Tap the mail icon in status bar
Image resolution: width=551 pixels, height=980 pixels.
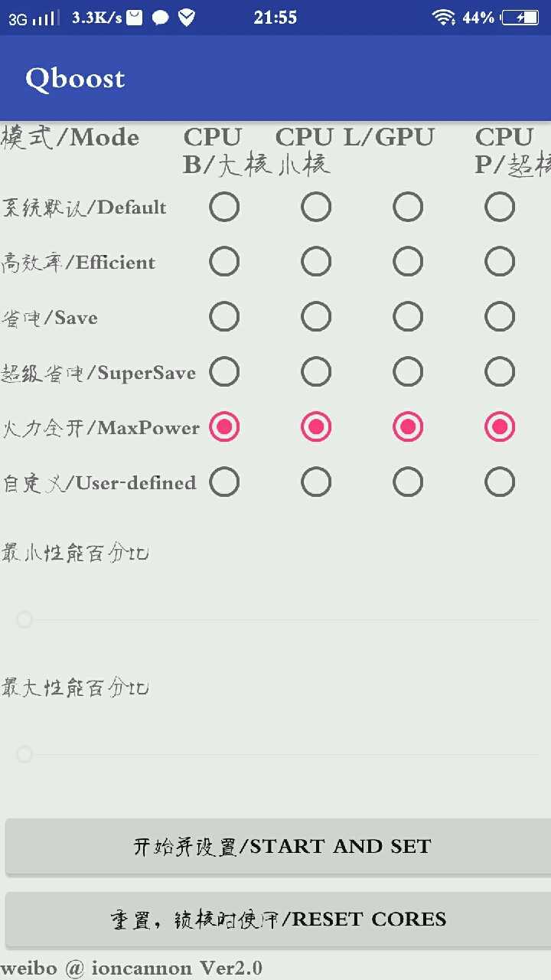135,18
